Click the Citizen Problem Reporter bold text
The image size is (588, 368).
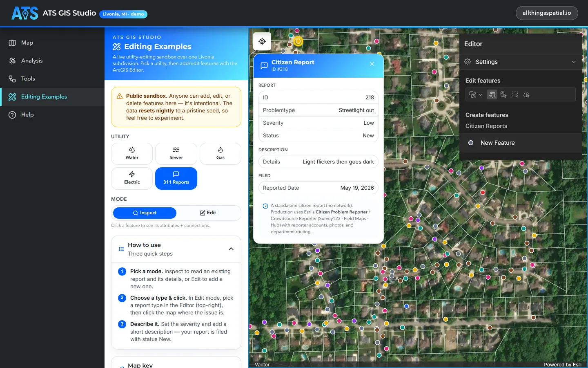pos(341,212)
